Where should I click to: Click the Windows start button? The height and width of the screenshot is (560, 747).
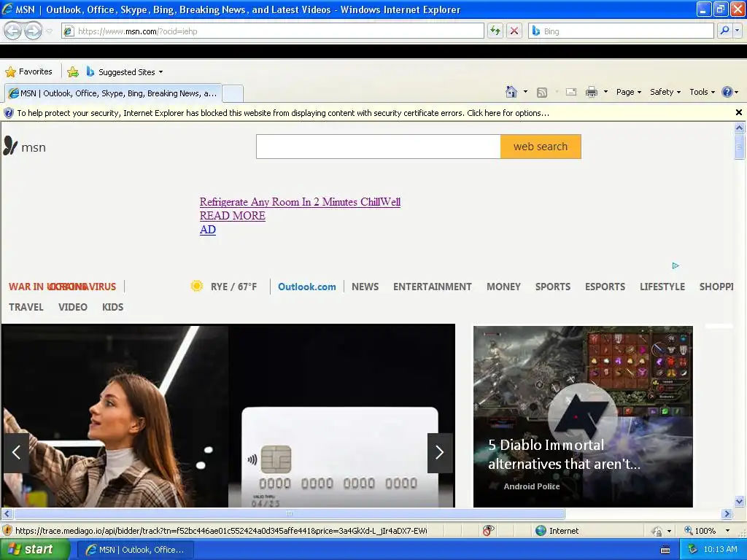click(34, 549)
